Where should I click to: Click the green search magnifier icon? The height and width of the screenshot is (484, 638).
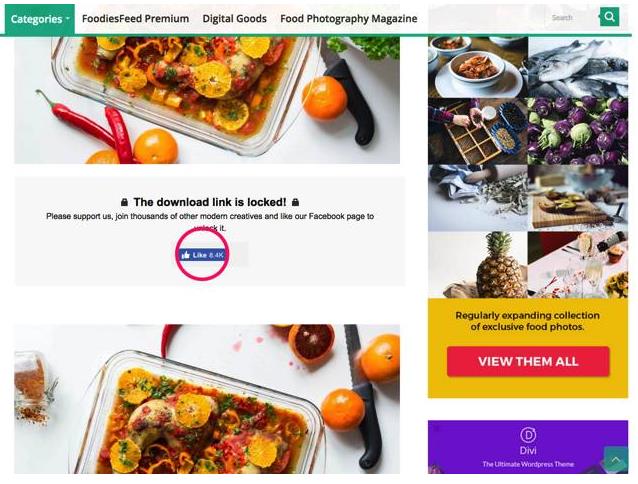pyautogui.click(x=609, y=17)
